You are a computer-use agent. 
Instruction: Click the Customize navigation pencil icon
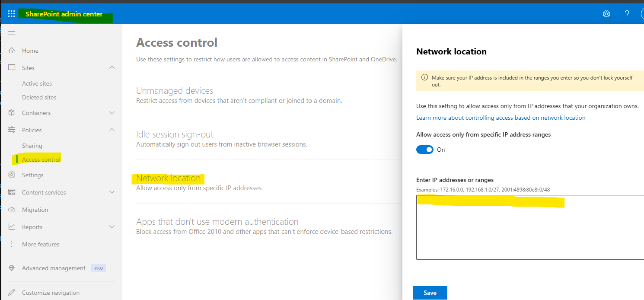tap(12, 293)
